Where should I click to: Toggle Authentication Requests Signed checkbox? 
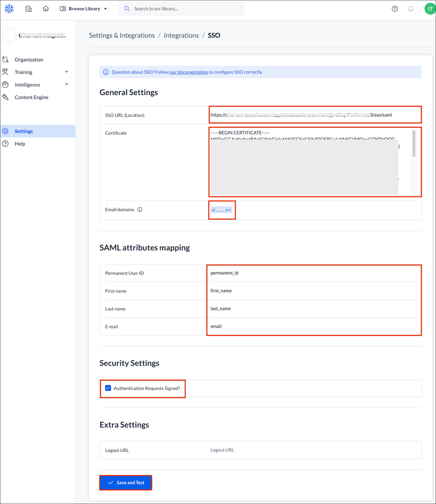[x=108, y=388]
